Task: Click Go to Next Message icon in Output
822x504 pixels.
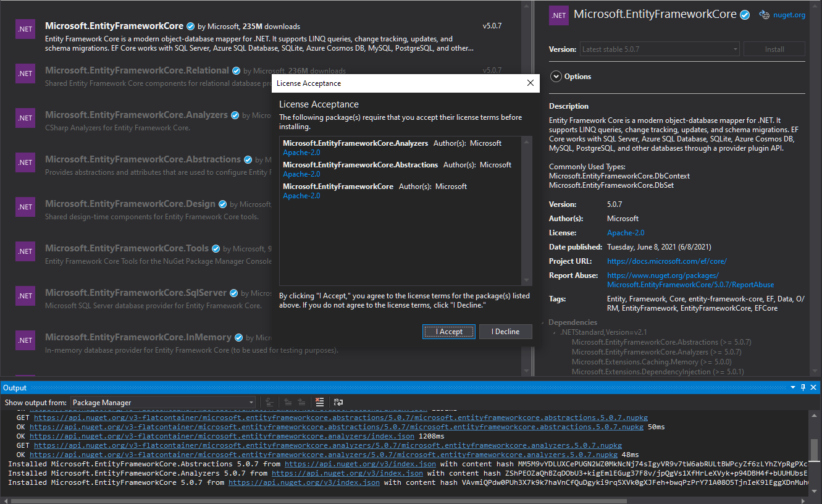Action: point(301,403)
